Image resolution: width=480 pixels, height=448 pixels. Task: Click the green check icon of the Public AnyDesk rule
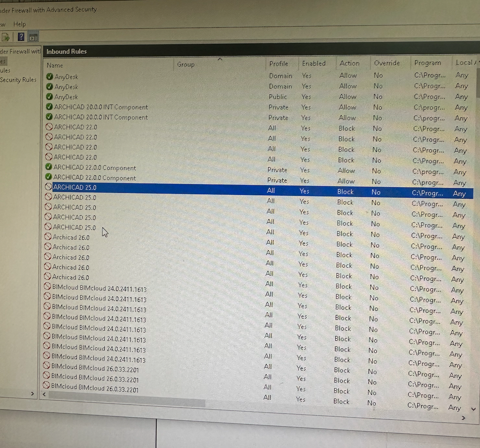point(49,97)
